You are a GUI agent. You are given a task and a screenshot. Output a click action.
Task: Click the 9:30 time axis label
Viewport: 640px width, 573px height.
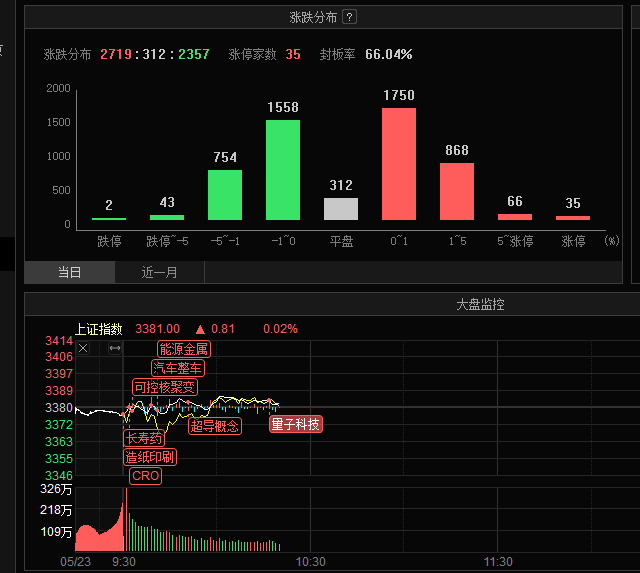click(124, 562)
